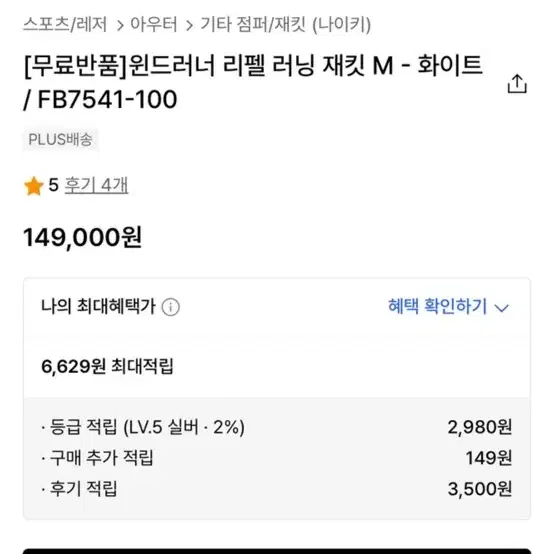The height and width of the screenshot is (554, 554).
Task: Tap the PLUS배송 badge
Action: [60, 140]
